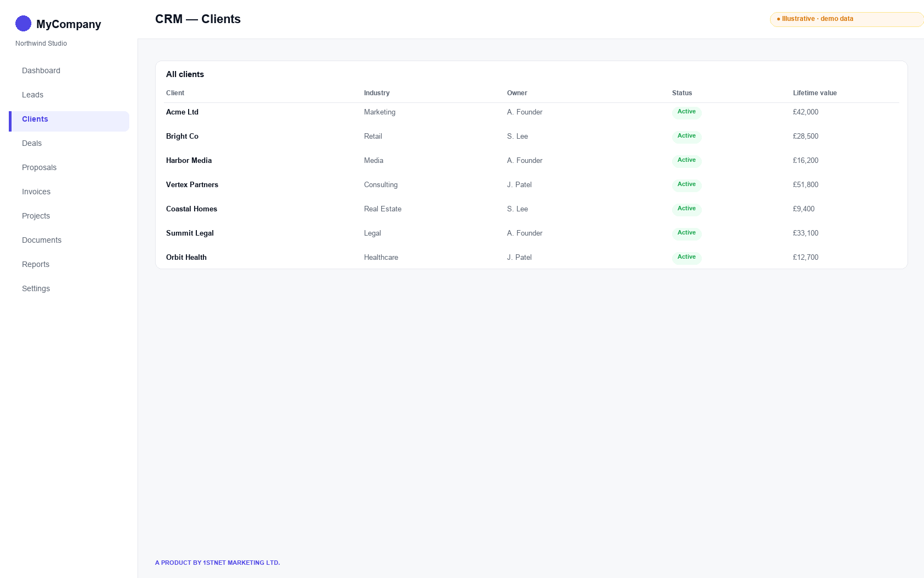Click the 1stNet Marketing Ltd footer link
Image resolution: width=924 pixels, height=578 pixels.
pyautogui.click(x=217, y=563)
